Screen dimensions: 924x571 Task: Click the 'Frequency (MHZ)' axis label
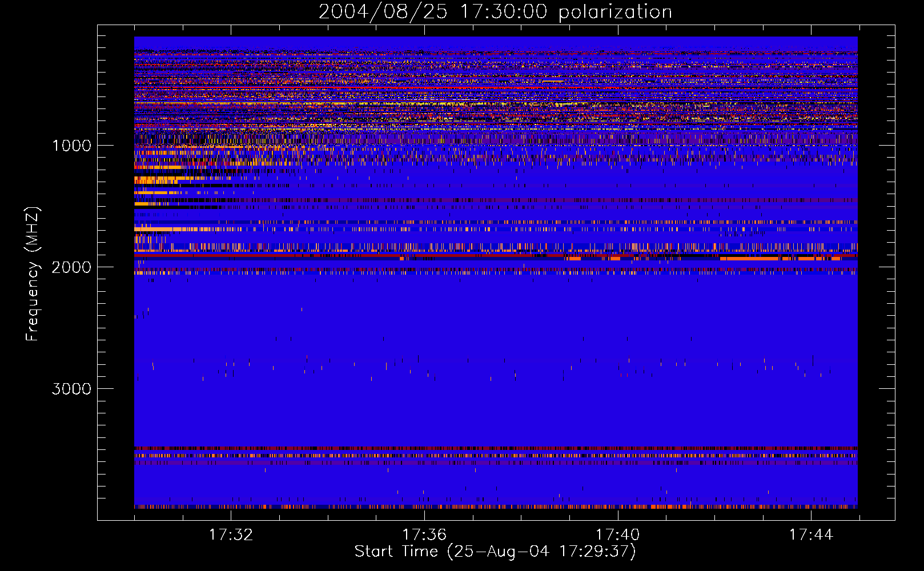(33, 274)
